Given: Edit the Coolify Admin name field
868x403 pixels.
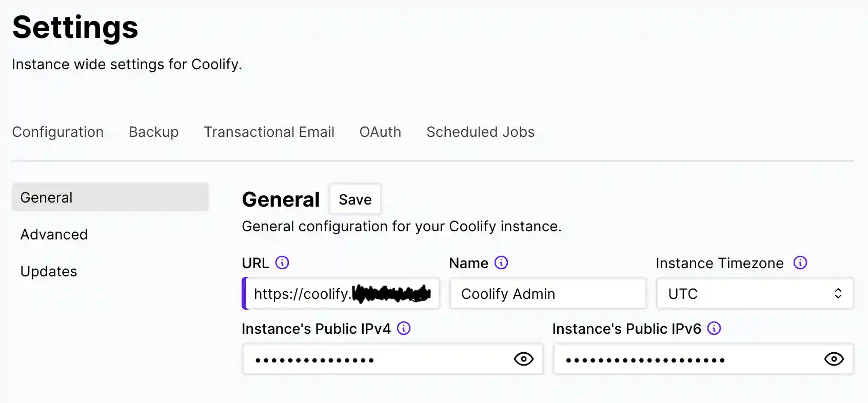Looking at the screenshot, I should click(x=547, y=293).
